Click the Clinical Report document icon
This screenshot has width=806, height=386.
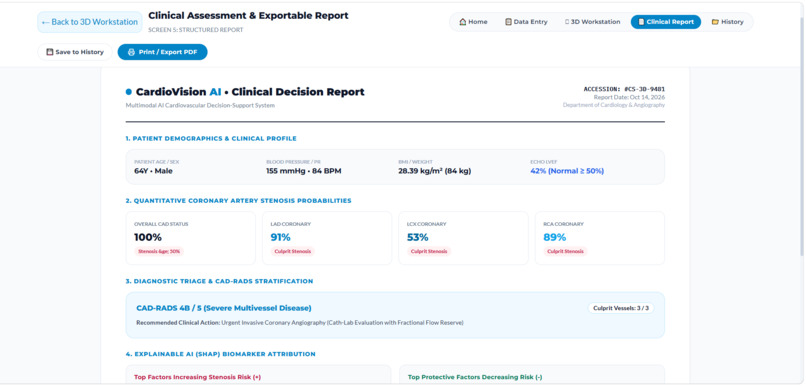pos(641,22)
